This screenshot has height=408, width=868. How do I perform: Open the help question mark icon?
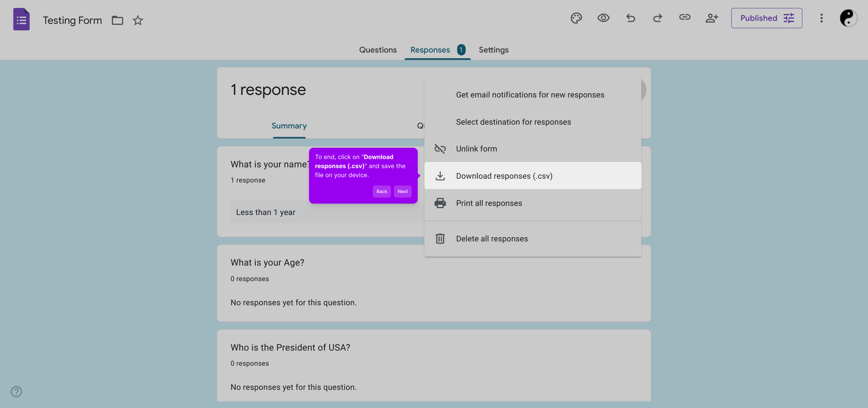[16, 391]
